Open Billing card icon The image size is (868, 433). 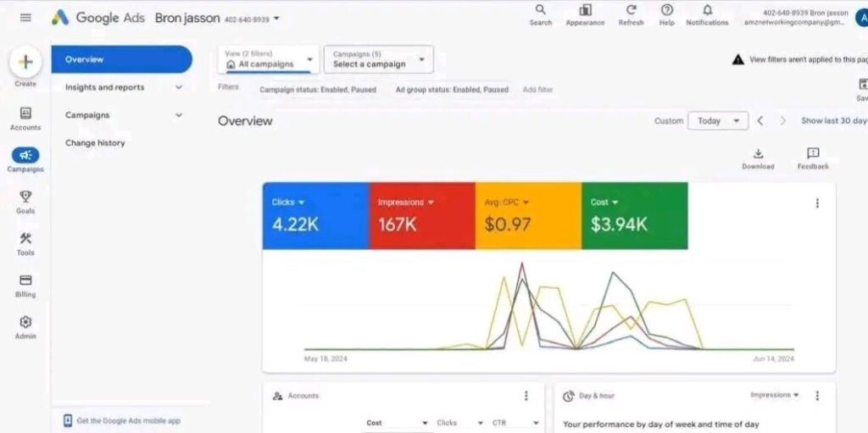25,280
